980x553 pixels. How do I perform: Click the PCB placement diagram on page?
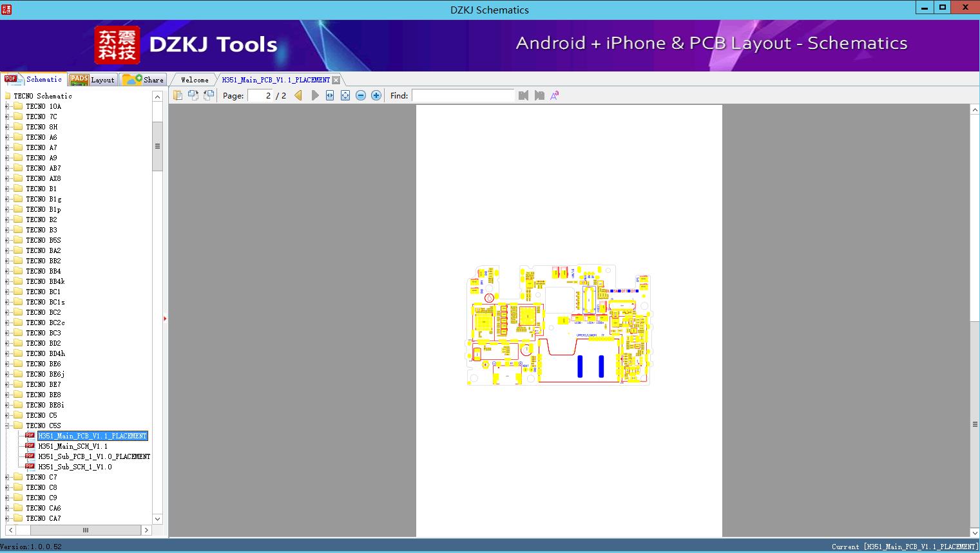pos(558,324)
